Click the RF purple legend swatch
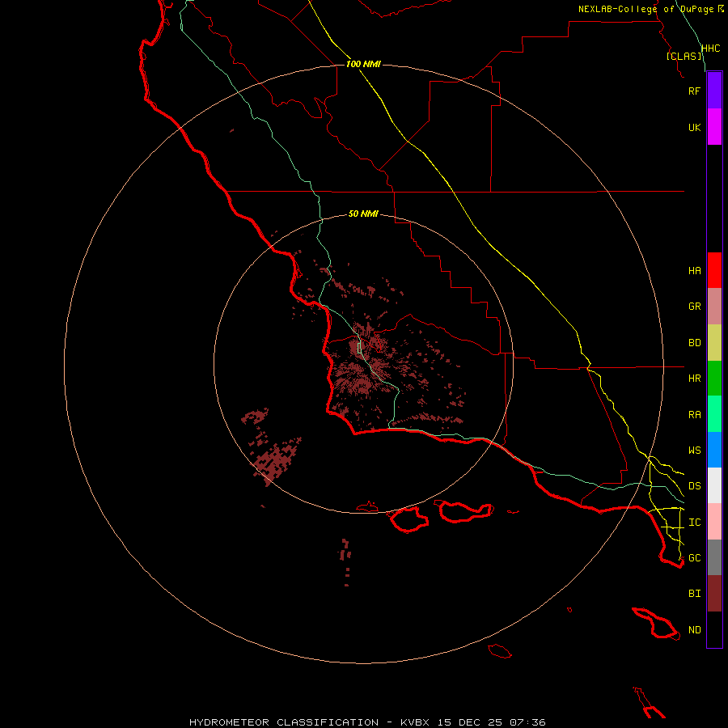Image resolution: width=728 pixels, height=728 pixels. (x=714, y=91)
